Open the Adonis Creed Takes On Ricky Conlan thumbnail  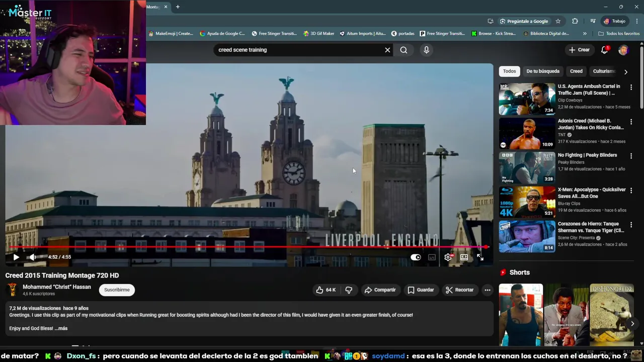pos(527,133)
